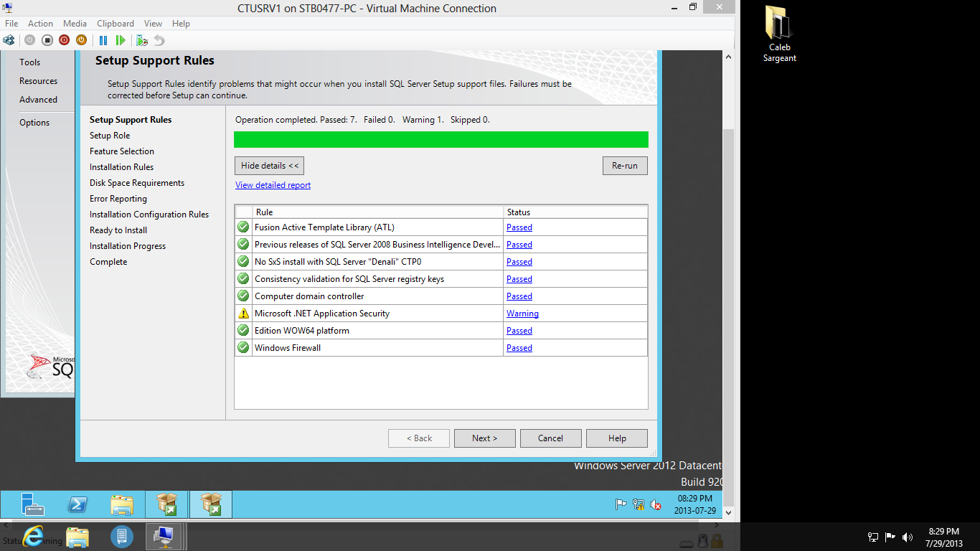Click the host clock showing 8:29 PM
The image size is (980, 551).
pos(943,537)
